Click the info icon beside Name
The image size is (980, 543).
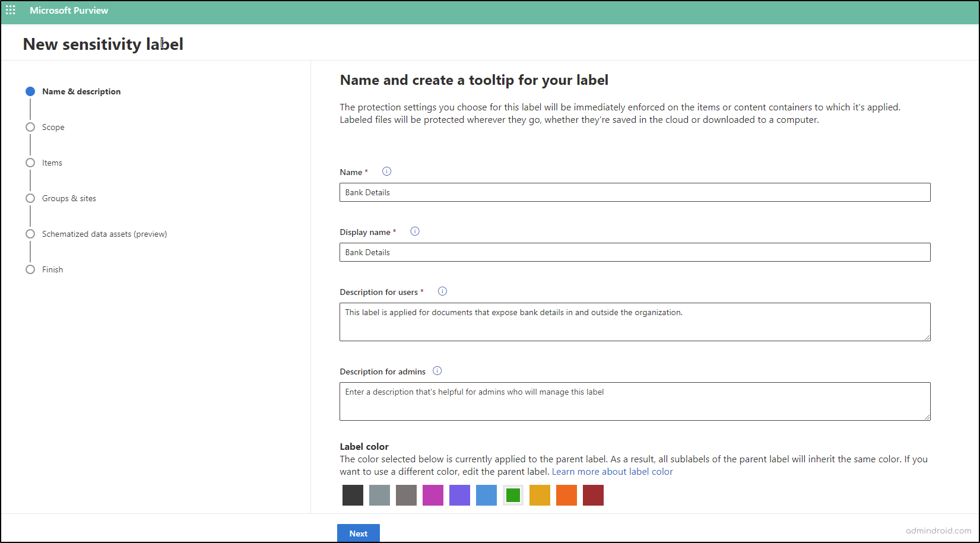pos(386,172)
